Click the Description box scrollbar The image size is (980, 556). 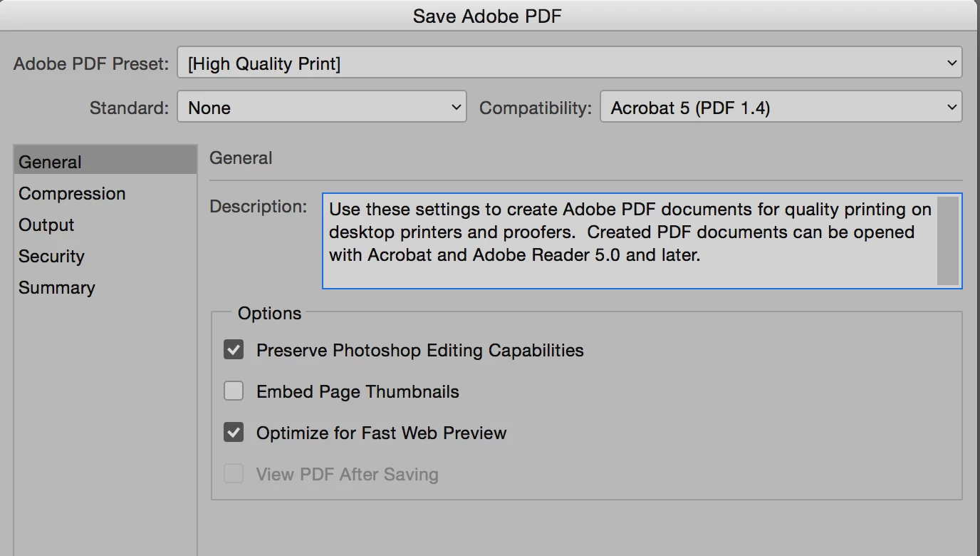[x=947, y=241]
